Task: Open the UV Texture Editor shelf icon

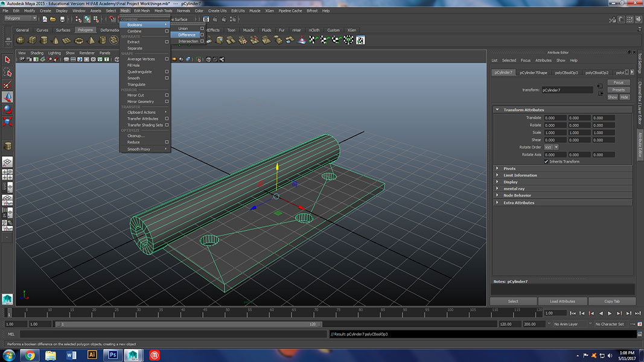Action: (x=360, y=40)
